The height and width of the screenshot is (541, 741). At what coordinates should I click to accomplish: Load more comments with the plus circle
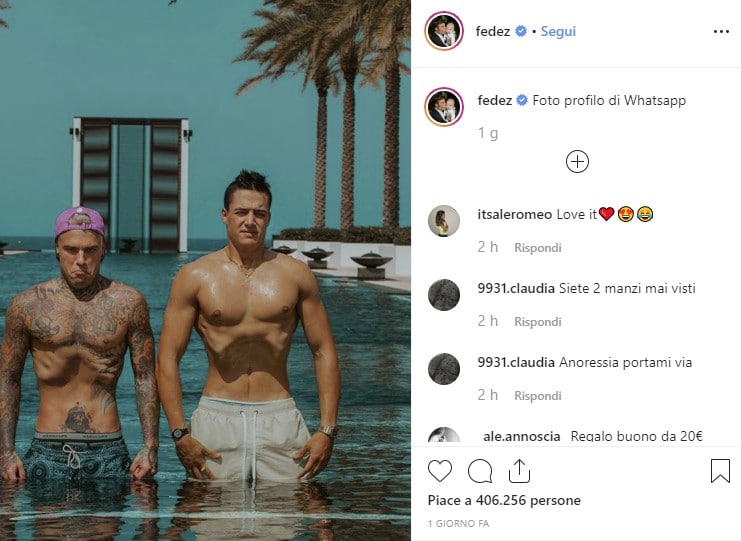[577, 162]
